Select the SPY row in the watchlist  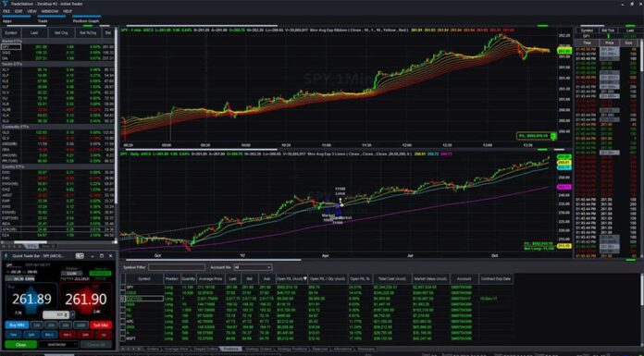coord(57,47)
